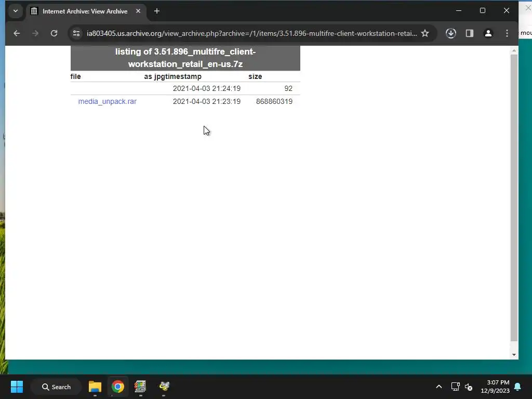Screen dimensions: 532x399
Task: Click the page scrollbar up arrow
Action: 514,50
